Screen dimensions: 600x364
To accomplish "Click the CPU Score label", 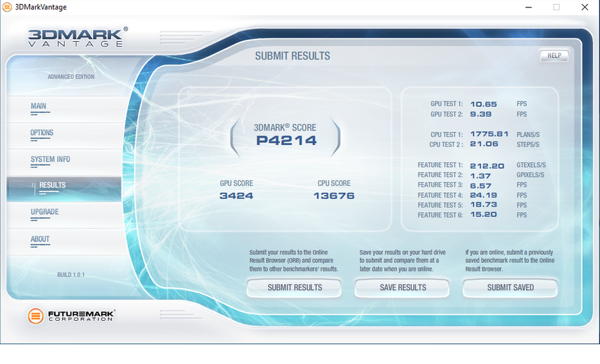I will [x=334, y=183].
